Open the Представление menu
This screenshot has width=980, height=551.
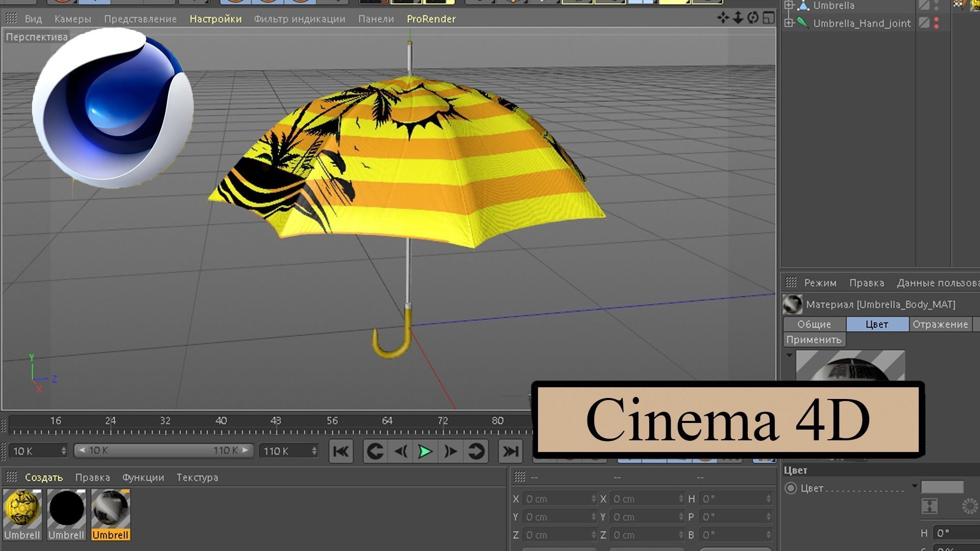[x=140, y=19]
